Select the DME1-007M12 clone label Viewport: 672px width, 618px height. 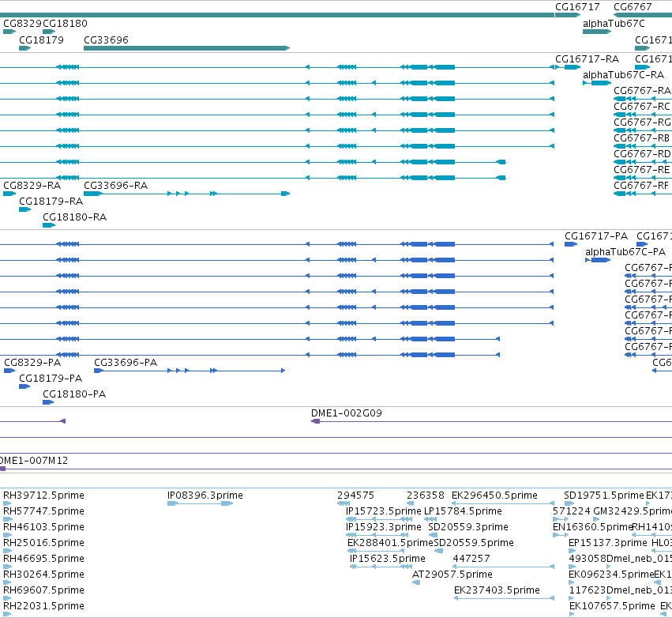[x=34, y=461]
